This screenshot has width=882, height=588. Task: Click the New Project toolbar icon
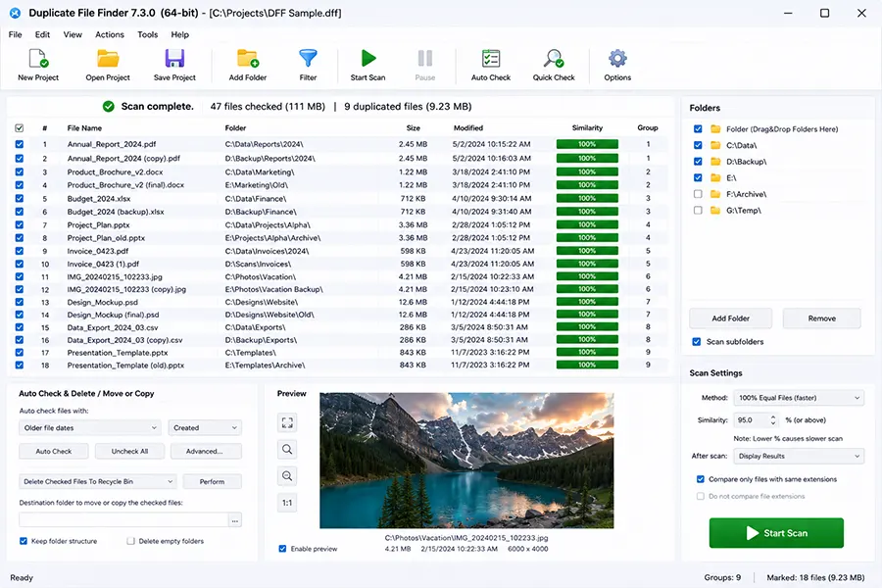click(x=38, y=59)
